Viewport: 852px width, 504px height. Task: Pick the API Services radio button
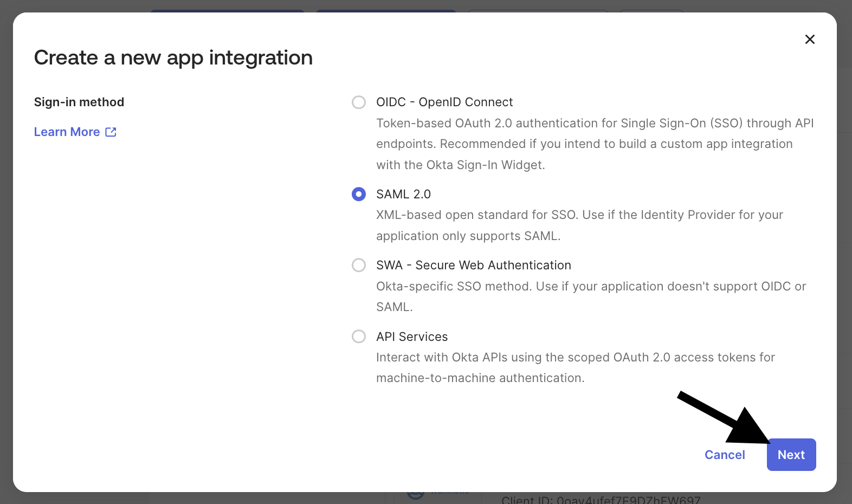[x=359, y=337]
